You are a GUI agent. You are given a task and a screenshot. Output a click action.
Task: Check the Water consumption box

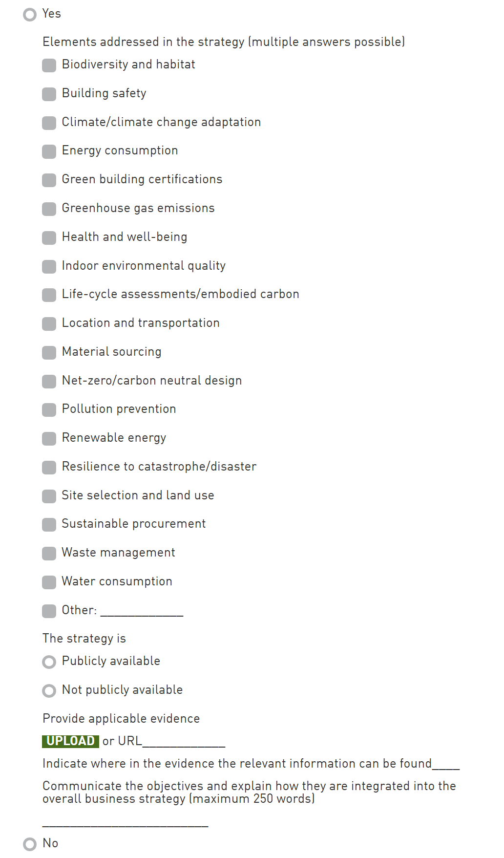pyautogui.click(x=49, y=582)
